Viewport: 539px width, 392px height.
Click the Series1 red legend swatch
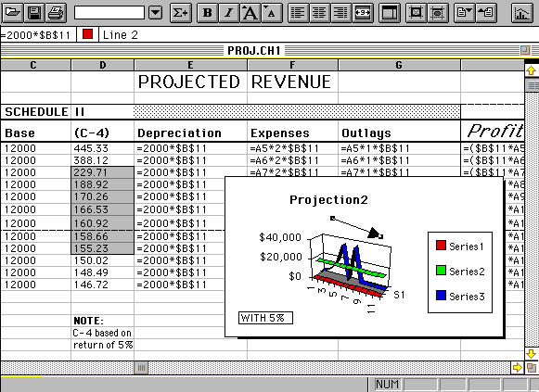pyautogui.click(x=441, y=245)
